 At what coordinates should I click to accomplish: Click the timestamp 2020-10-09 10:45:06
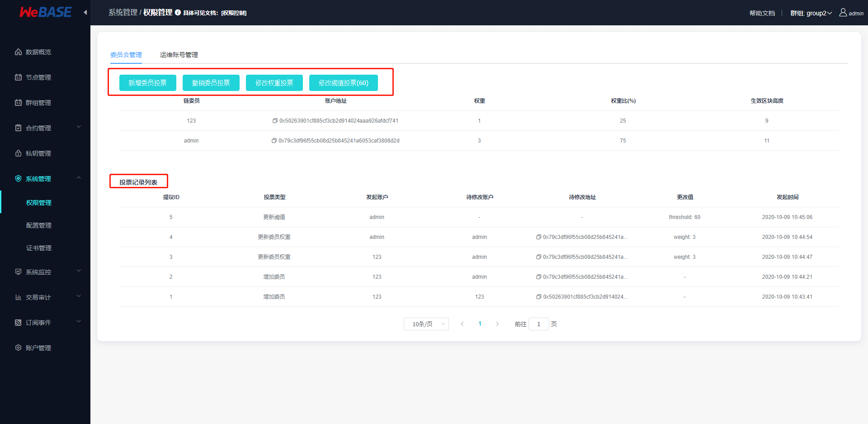(787, 217)
